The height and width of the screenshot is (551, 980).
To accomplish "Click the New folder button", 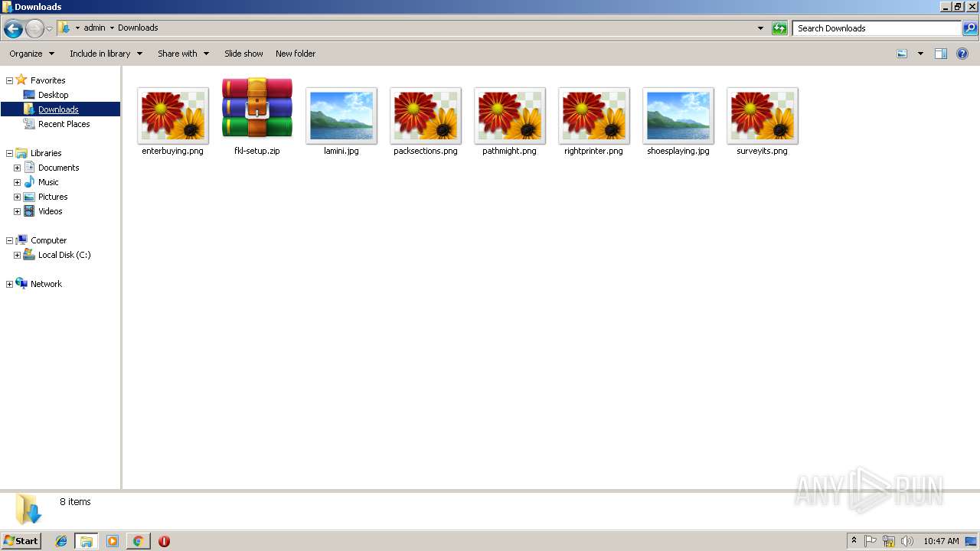I will point(296,54).
